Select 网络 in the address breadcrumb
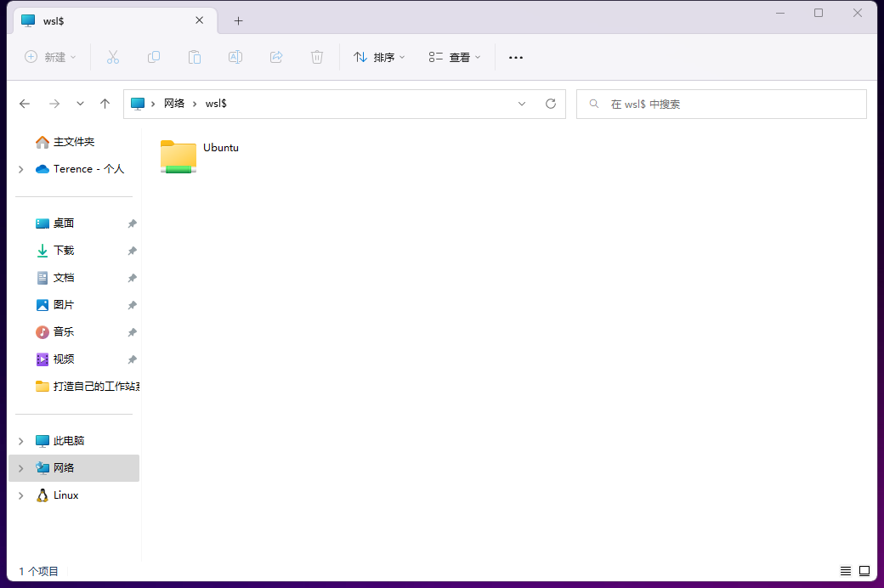Image resolution: width=884 pixels, height=588 pixels. pos(174,104)
